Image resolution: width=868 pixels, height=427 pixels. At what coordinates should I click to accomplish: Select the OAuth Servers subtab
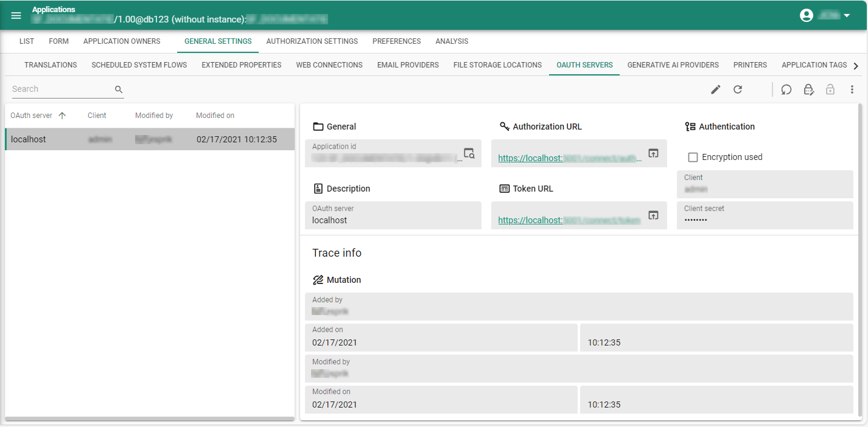point(584,65)
